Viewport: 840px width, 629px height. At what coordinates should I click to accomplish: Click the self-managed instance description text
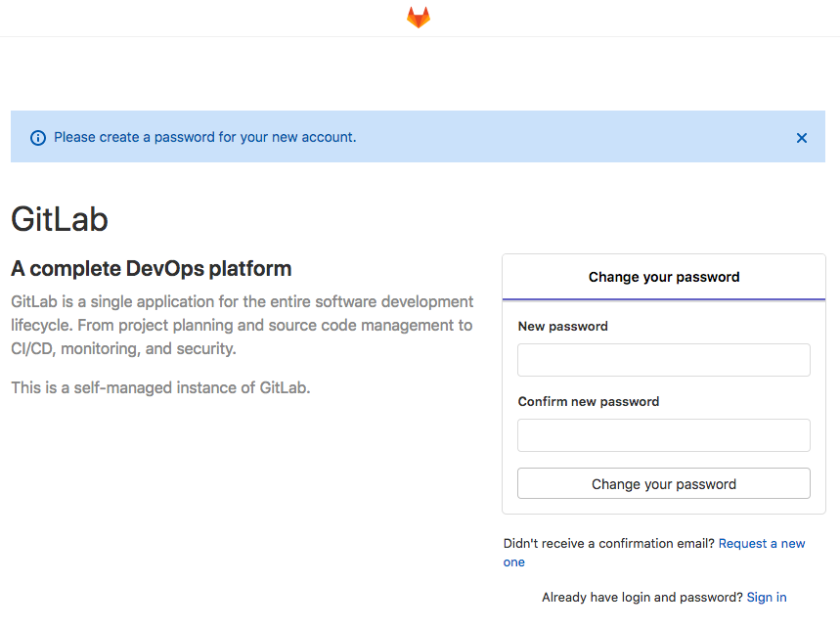point(160,387)
